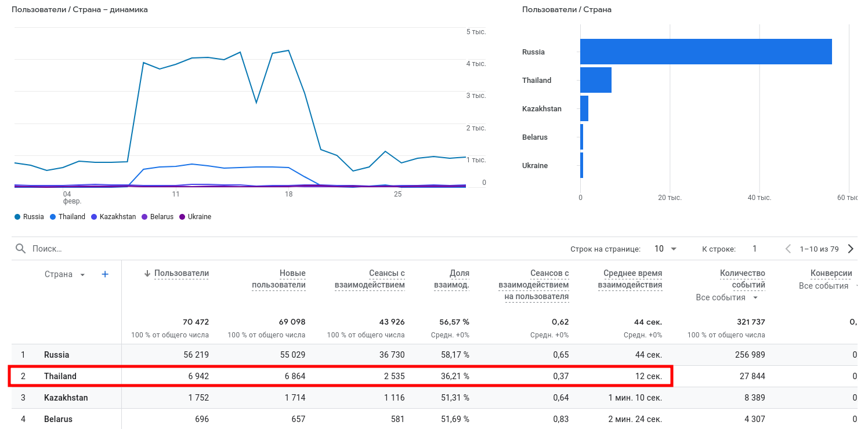868x429 pixels.
Task: Sort by Конверсии column header
Action: click(831, 273)
